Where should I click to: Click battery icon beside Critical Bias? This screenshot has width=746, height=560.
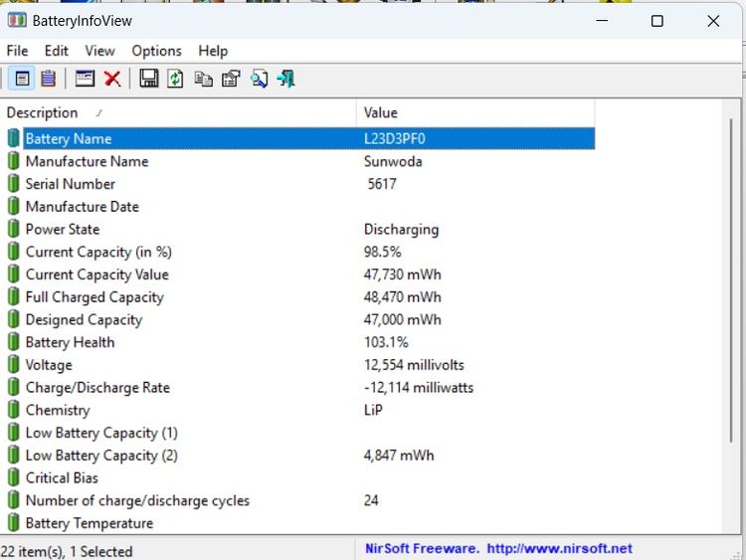pos(14,477)
